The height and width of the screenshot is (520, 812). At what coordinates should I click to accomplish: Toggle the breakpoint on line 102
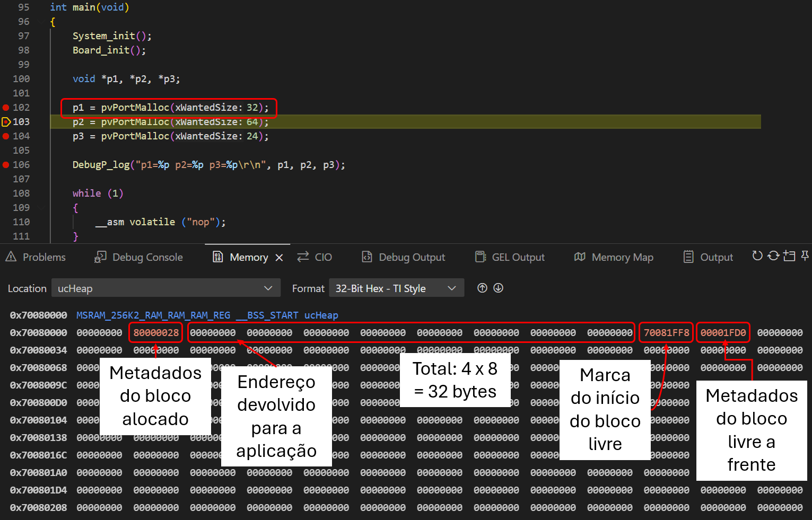pos(6,107)
